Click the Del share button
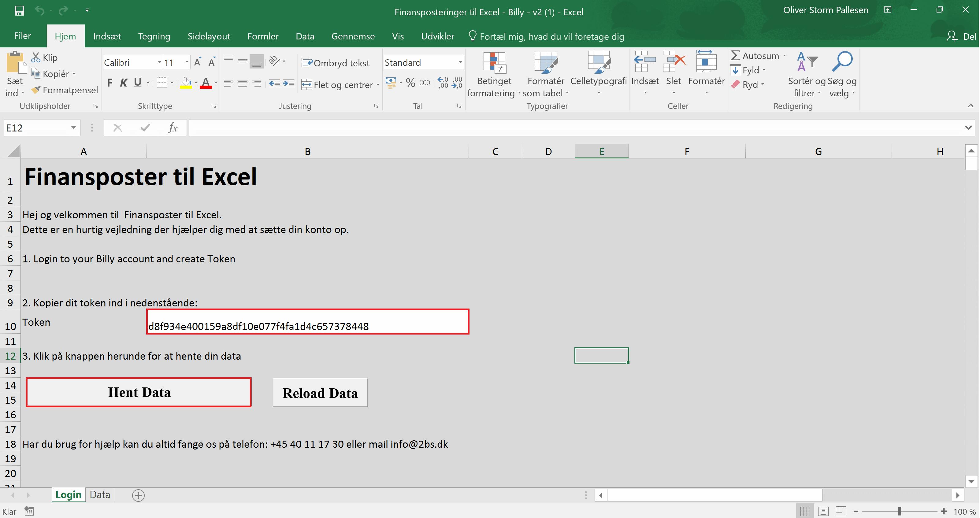 click(x=961, y=36)
